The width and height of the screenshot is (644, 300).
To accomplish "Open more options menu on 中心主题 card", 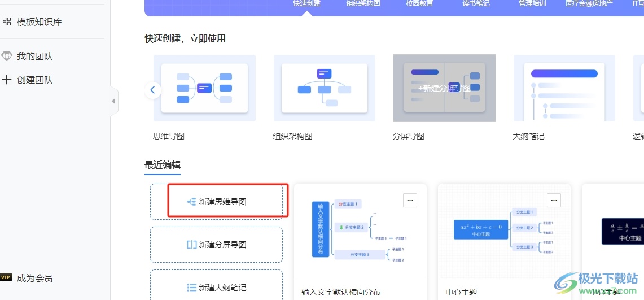I will click(554, 200).
